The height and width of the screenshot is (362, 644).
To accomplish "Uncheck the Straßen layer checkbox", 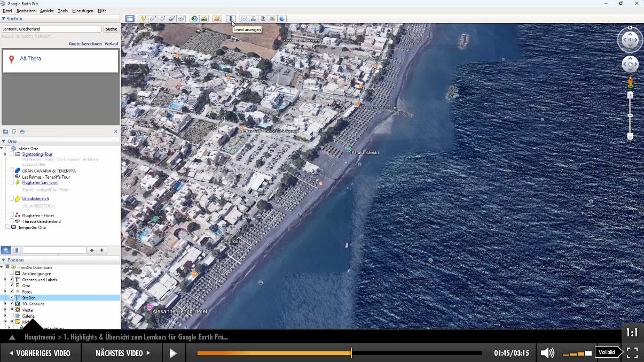I will coord(12,298).
